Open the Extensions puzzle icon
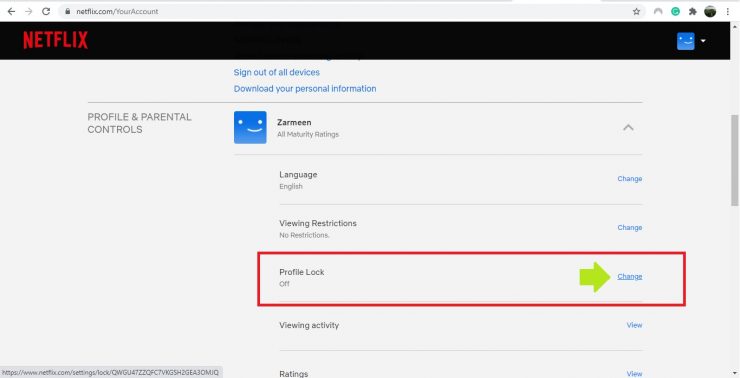Image resolution: width=740 pixels, height=378 pixels. pyautogui.click(x=692, y=11)
